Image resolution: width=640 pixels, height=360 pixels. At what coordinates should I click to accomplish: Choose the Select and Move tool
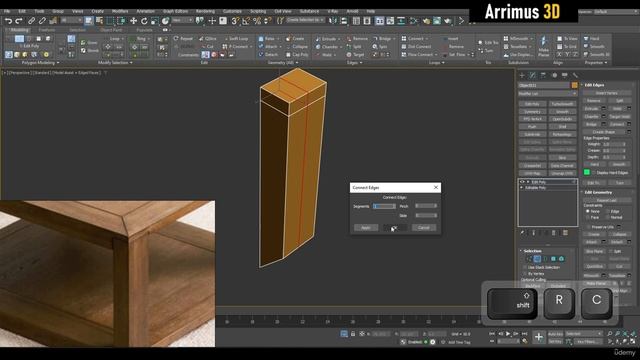point(133,21)
